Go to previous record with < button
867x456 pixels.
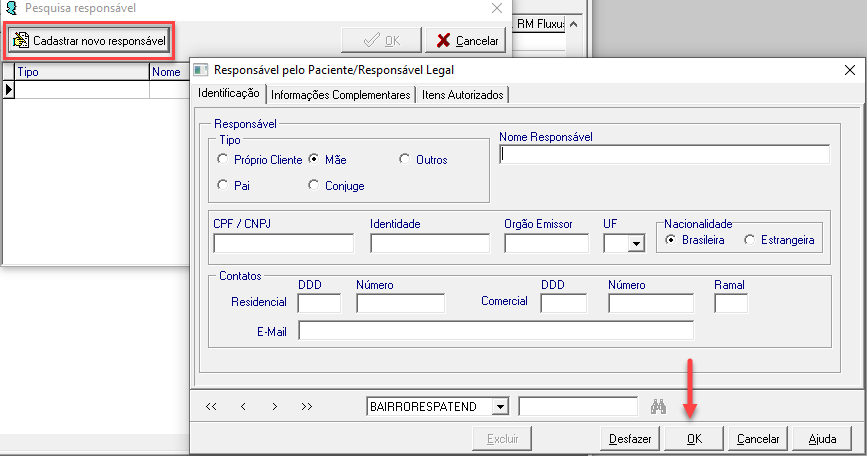tap(243, 406)
